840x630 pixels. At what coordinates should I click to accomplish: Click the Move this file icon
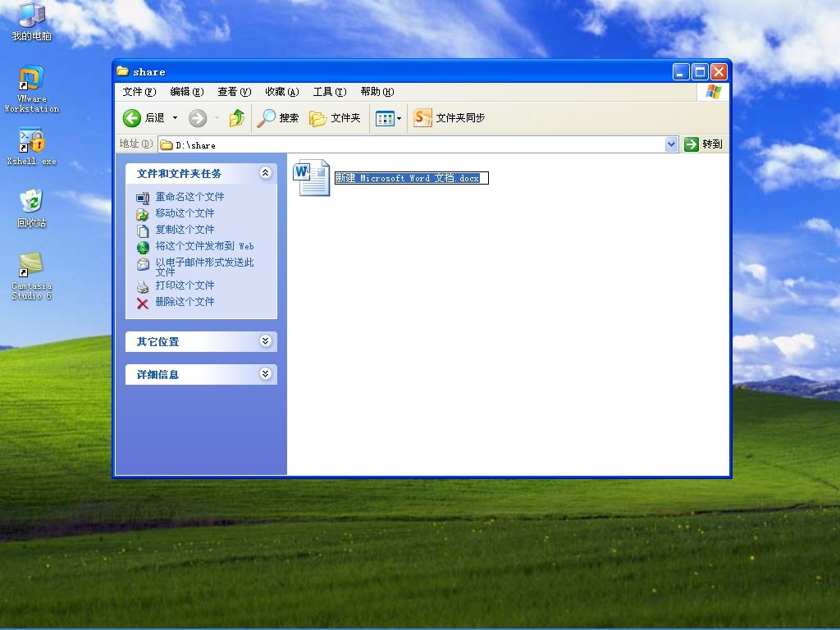point(143,214)
